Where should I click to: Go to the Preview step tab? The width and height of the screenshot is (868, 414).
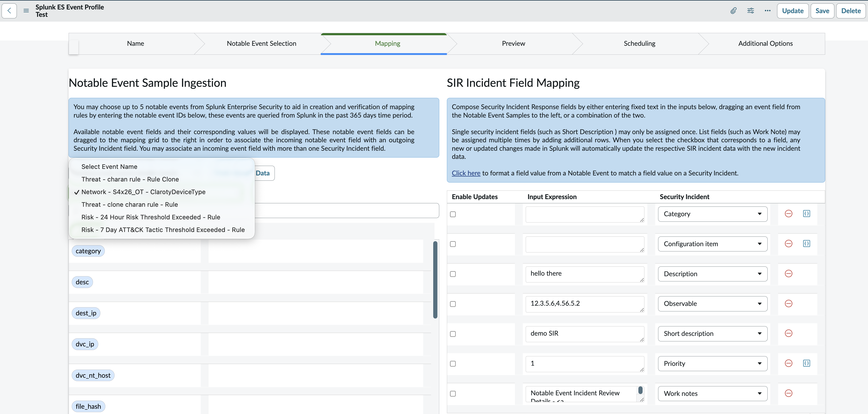tap(514, 43)
